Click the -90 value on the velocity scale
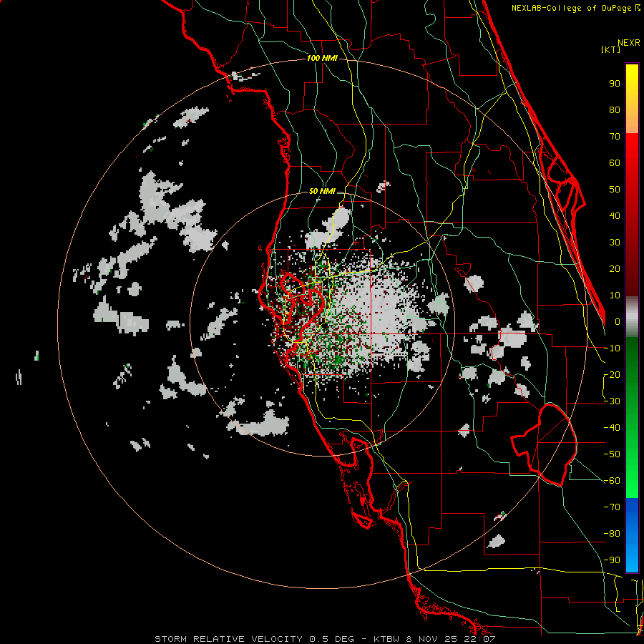 612,560
